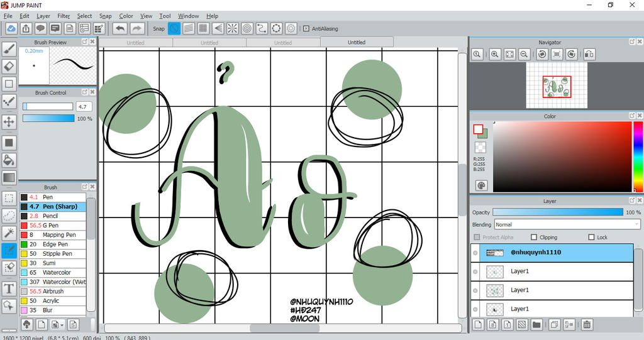Adjust the brush size slider
This screenshot has width=644, height=340.
48,106
